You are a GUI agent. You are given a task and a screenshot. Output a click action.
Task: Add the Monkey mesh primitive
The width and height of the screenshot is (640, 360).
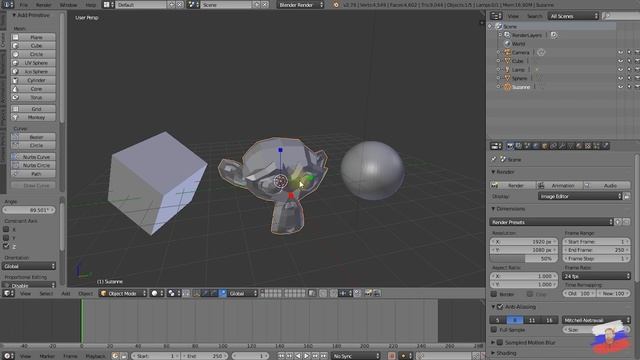click(x=33, y=117)
